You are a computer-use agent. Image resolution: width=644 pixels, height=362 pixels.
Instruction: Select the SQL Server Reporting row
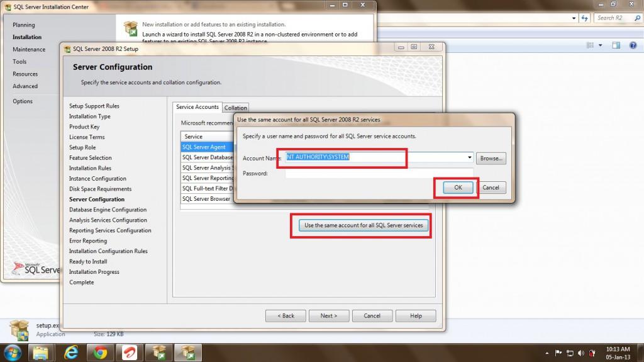point(208,178)
